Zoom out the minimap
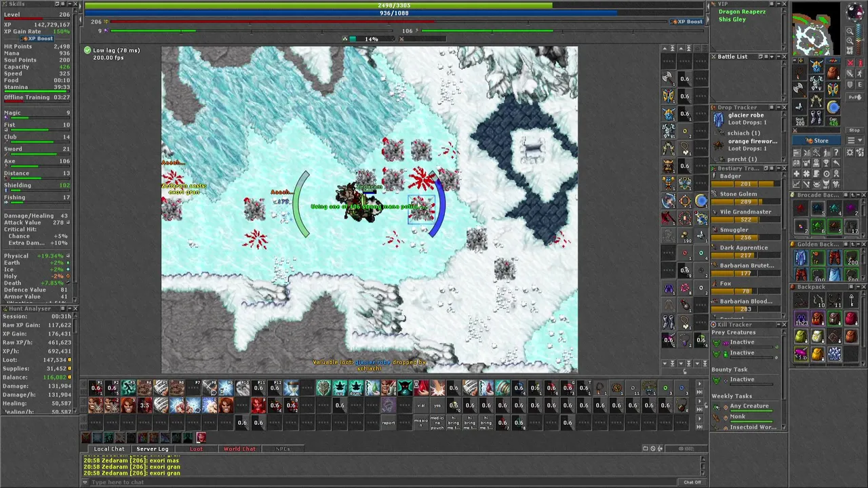The image size is (868, 488). [x=850, y=31]
